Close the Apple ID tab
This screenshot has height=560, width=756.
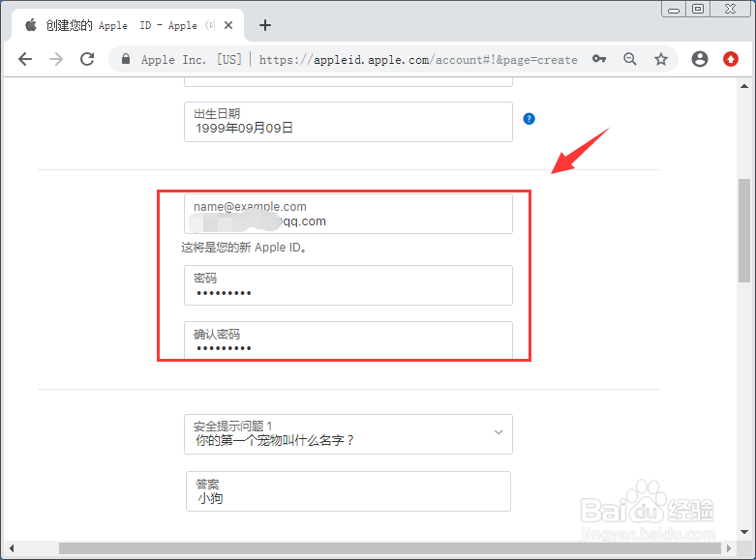tap(228, 25)
